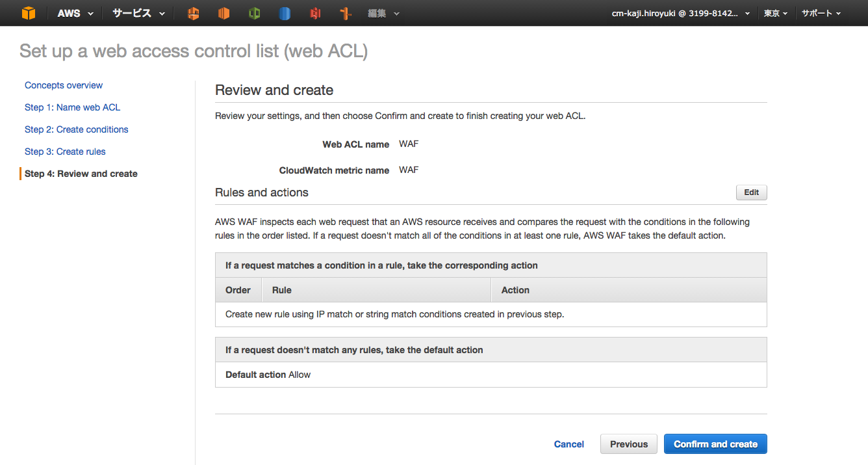
Task: Click the 'Create new rule using IP match' message
Action: 394,314
